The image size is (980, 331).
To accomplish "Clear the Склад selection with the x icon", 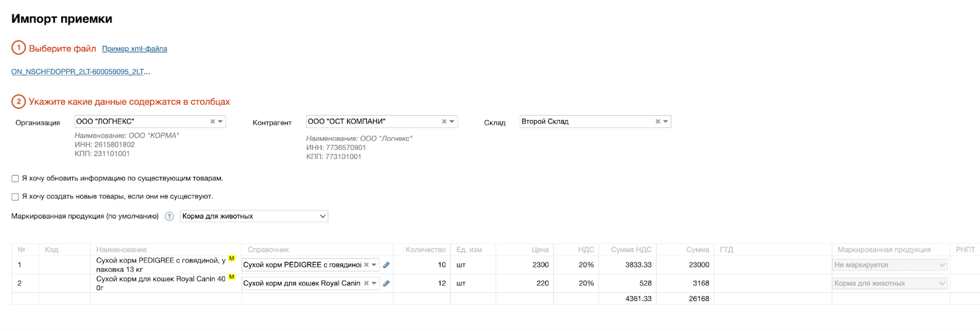I will tap(658, 122).
